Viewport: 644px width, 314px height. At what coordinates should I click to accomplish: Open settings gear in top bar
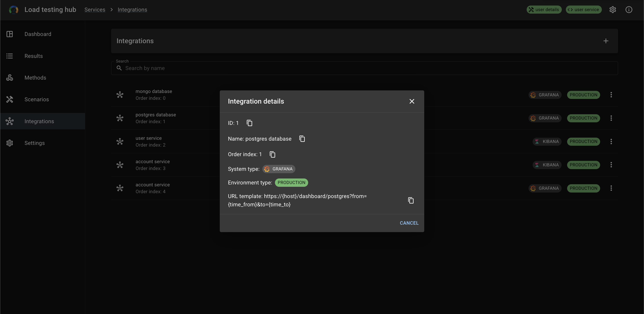(612, 10)
